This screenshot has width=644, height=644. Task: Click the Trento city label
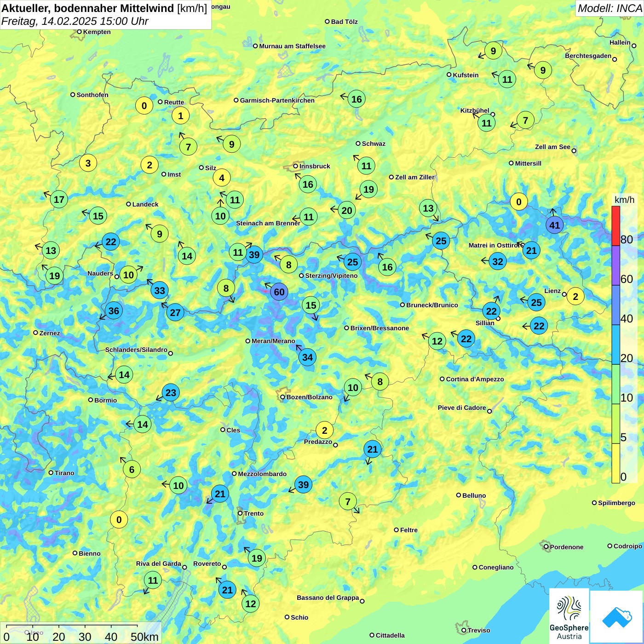[x=253, y=513]
